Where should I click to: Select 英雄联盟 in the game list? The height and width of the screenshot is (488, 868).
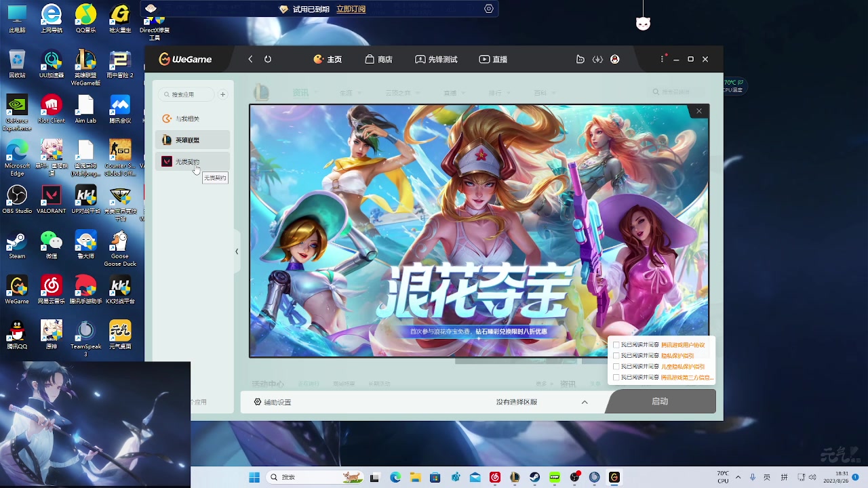193,140
